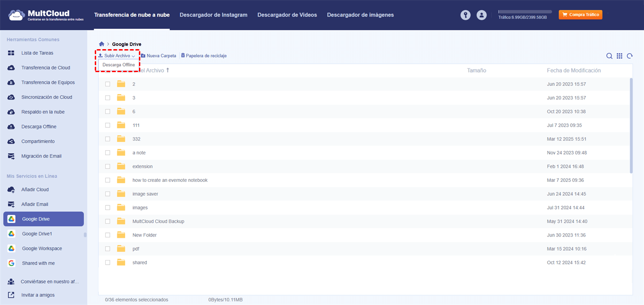644x305 pixels.
Task: Click the Añadir Email icon
Action: coord(11,204)
